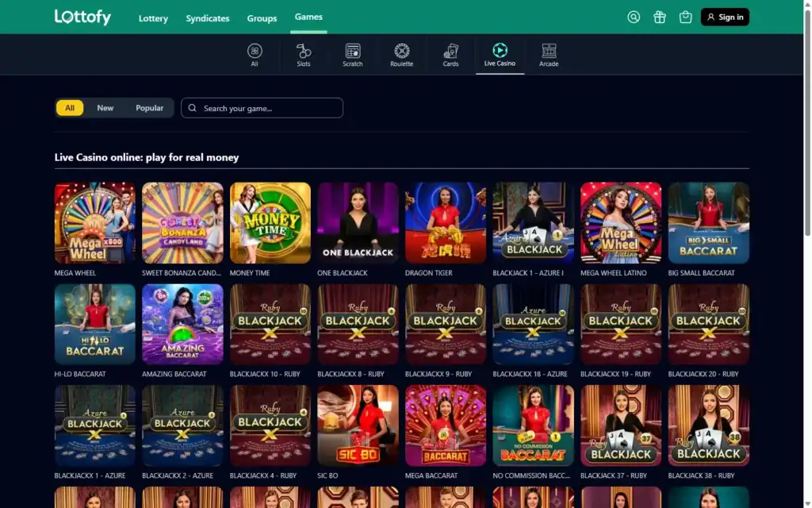812x508 pixels.
Task: Open BlackjackX 9 - Ruby thumbnail
Action: [446, 325]
